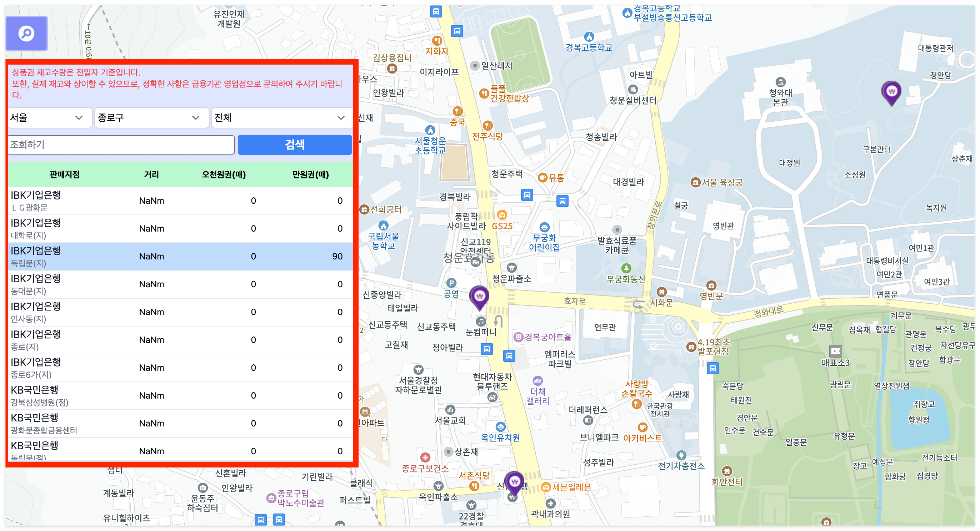
Task: Click the bus stop icon by 경복빌라
Action: point(527,195)
